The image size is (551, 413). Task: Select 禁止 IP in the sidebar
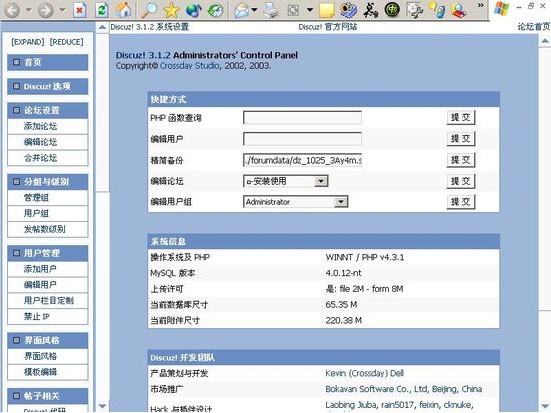47,316
